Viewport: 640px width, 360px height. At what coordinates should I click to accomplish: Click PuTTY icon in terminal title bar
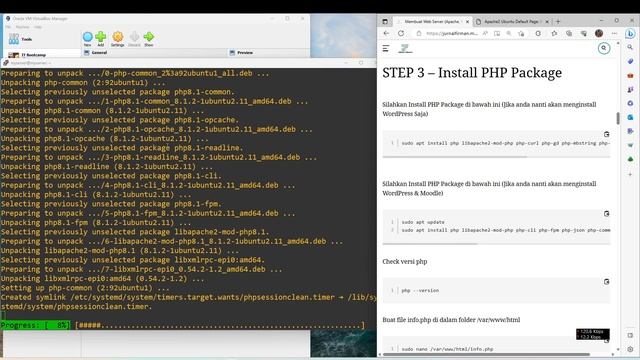pos(6,63)
